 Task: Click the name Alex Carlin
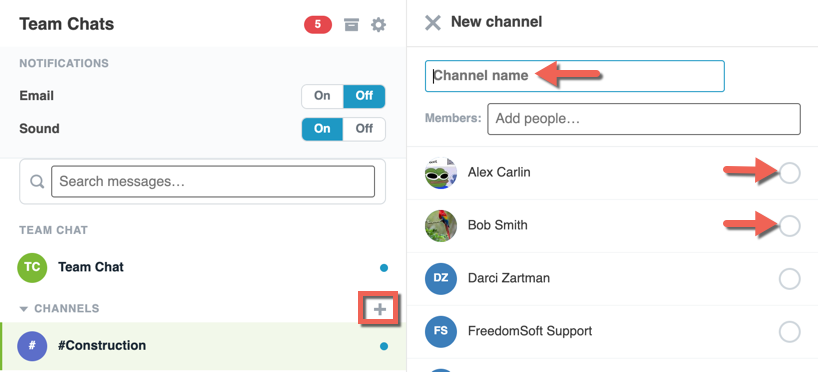(499, 172)
